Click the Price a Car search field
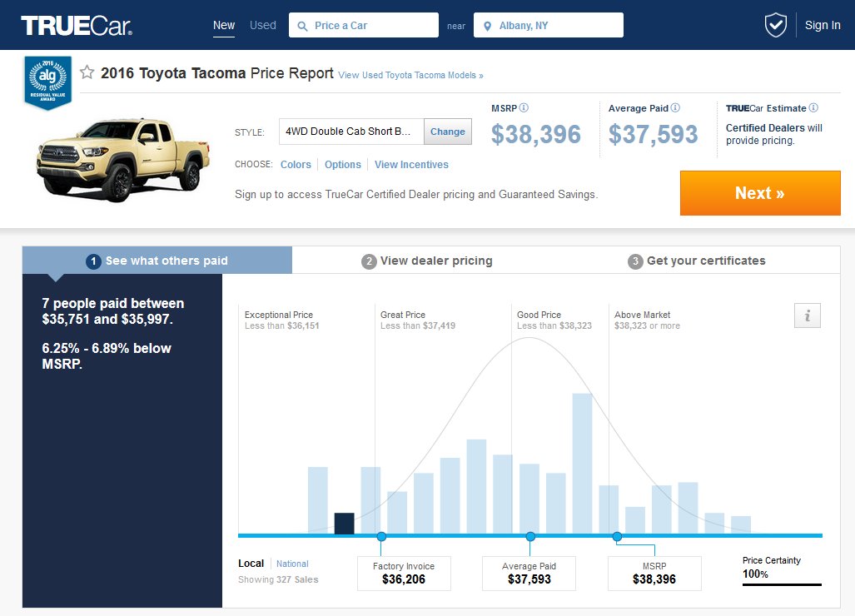The width and height of the screenshot is (855, 616). 364,25
